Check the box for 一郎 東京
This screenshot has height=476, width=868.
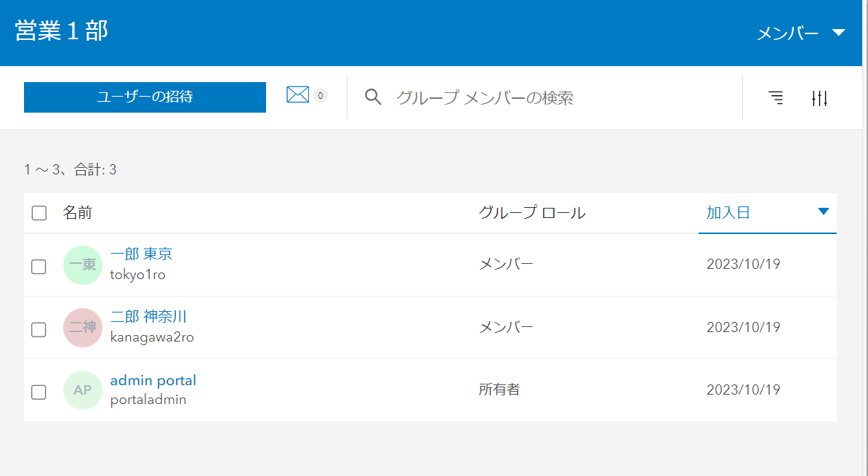pos(39,267)
